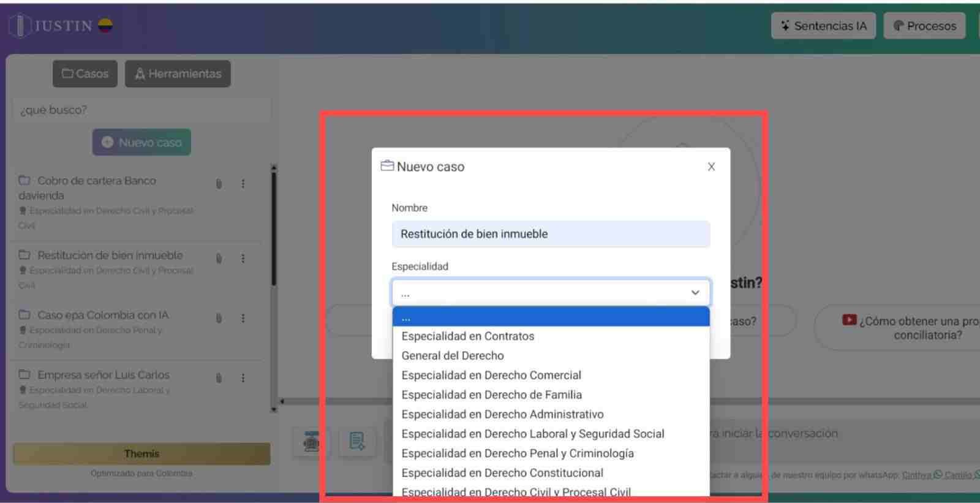Screen dimensions: 980x503
Task: Select Especialidad en Contratos
Action: point(551,336)
